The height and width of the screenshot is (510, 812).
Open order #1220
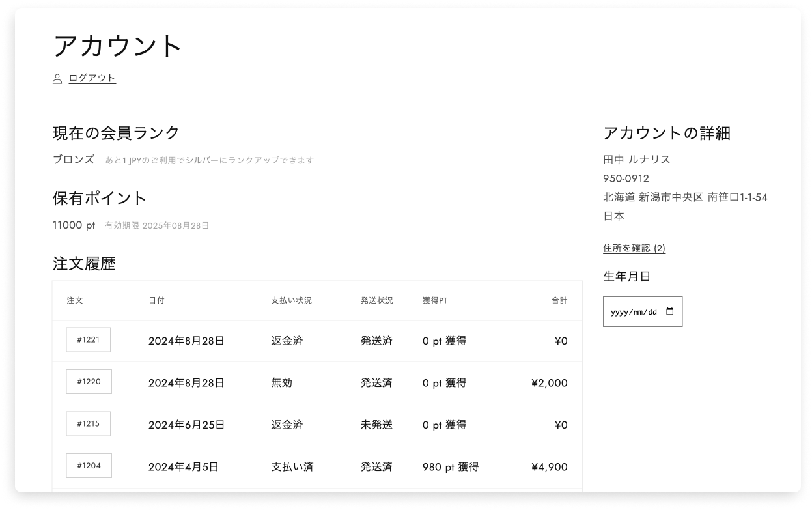tap(89, 382)
